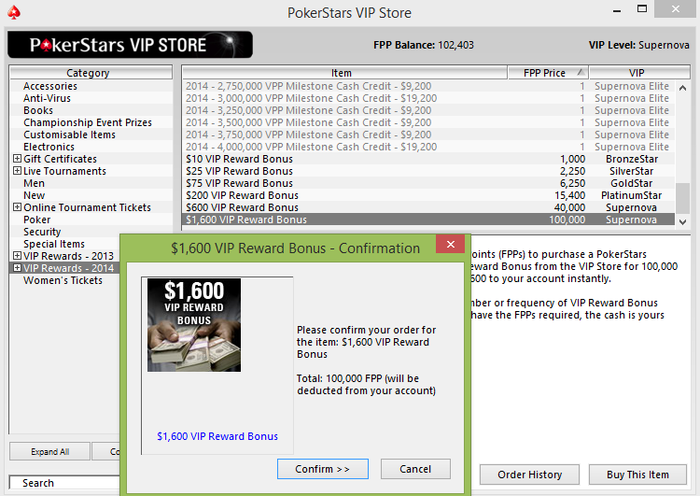Image resolution: width=700 pixels, height=496 pixels.
Task: Expand the VIP Rewards - 2013 node
Action: pyautogui.click(x=17, y=255)
